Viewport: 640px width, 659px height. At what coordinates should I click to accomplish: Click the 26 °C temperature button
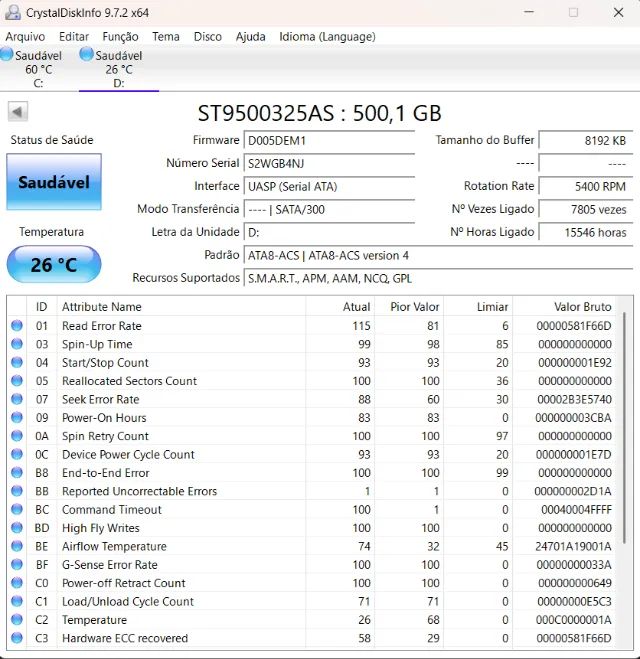coord(54,264)
